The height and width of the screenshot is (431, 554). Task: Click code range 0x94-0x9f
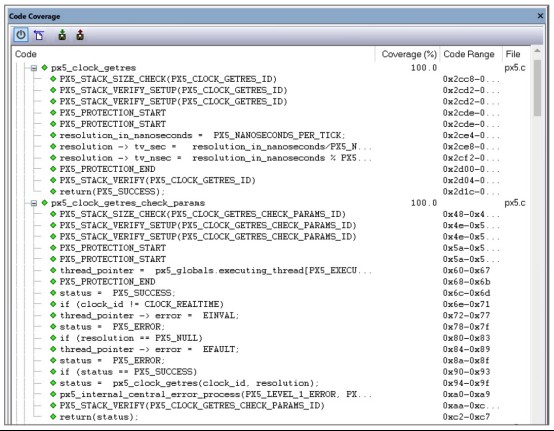pyautogui.click(x=466, y=383)
